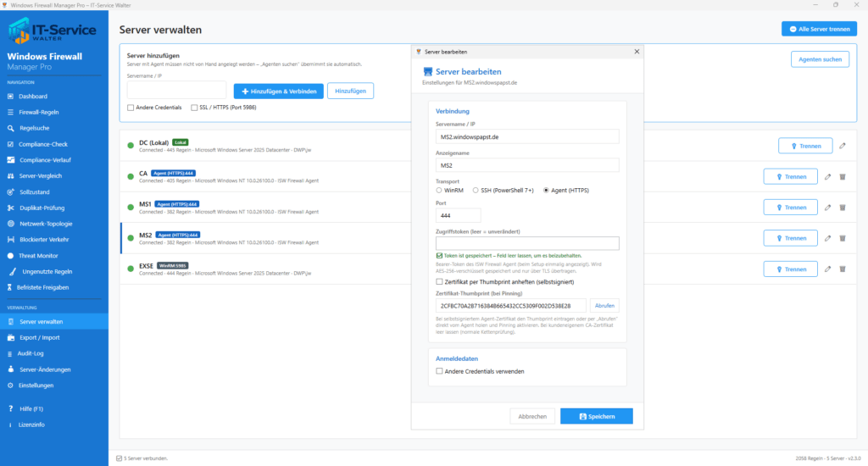The image size is (868, 466).
Task: Tick Andere Credentials verwenden checkbox
Action: point(440,371)
